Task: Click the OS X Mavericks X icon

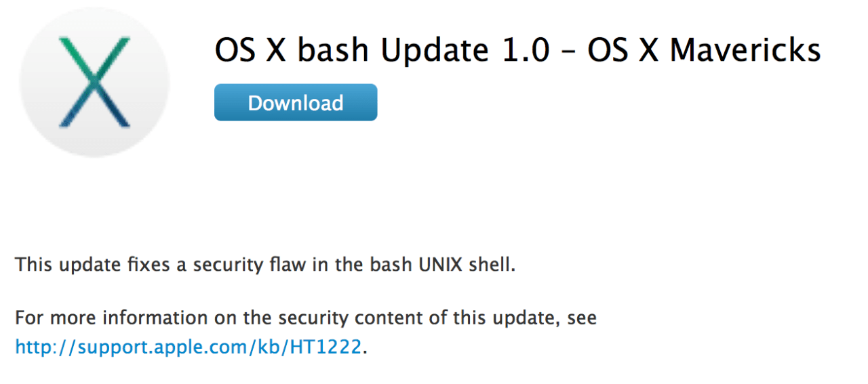Action: click(x=94, y=83)
